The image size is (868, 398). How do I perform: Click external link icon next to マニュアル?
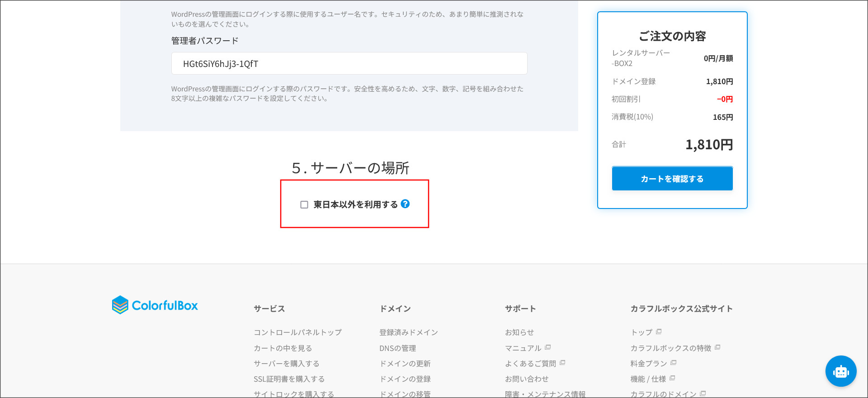pyautogui.click(x=548, y=347)
